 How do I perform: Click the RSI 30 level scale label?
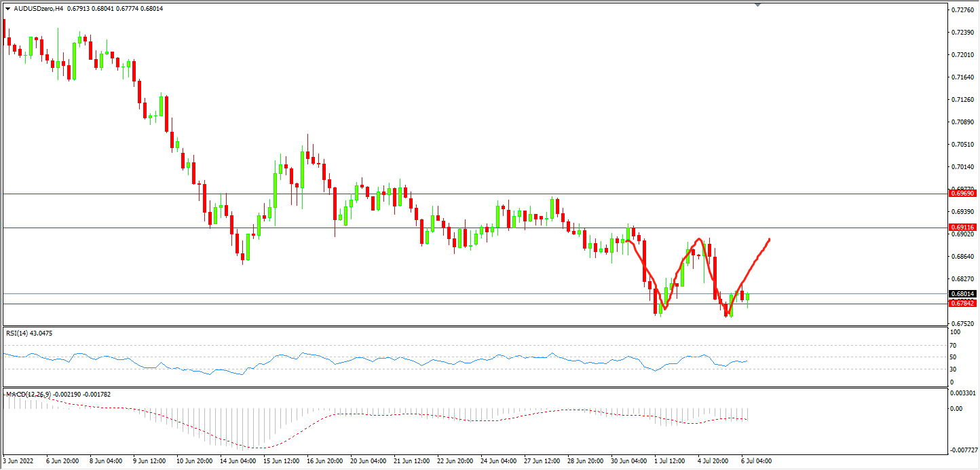coord(954,369)
